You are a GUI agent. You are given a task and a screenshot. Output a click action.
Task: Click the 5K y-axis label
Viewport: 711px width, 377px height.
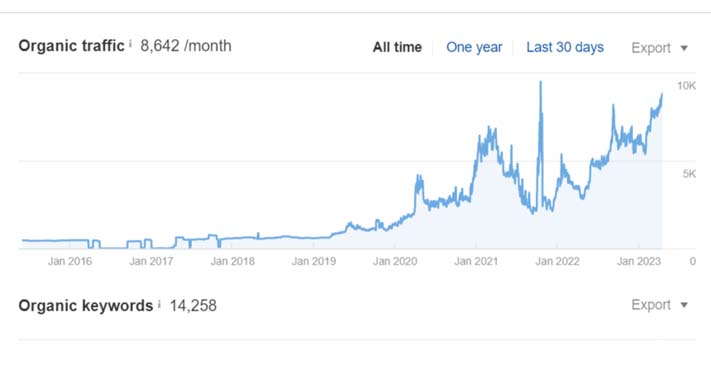(689, 174)
